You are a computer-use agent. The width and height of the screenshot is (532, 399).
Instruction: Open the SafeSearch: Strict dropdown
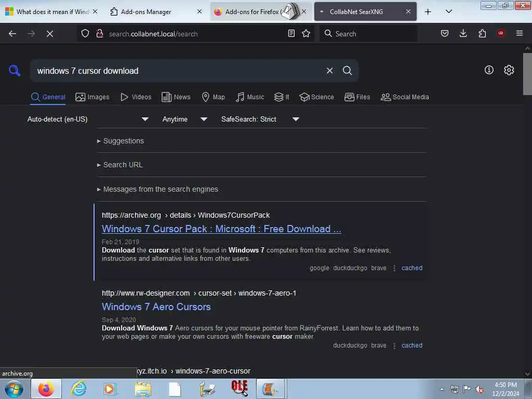[x=260, y=119]
